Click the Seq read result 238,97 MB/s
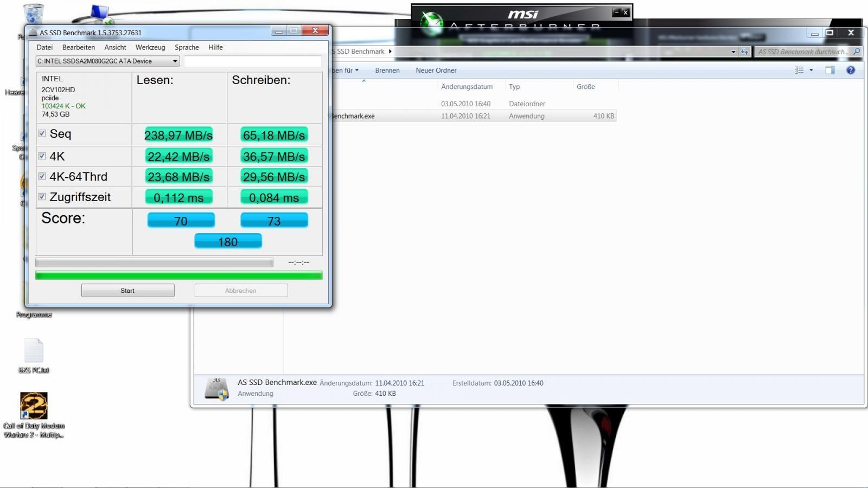 (178, 135)
